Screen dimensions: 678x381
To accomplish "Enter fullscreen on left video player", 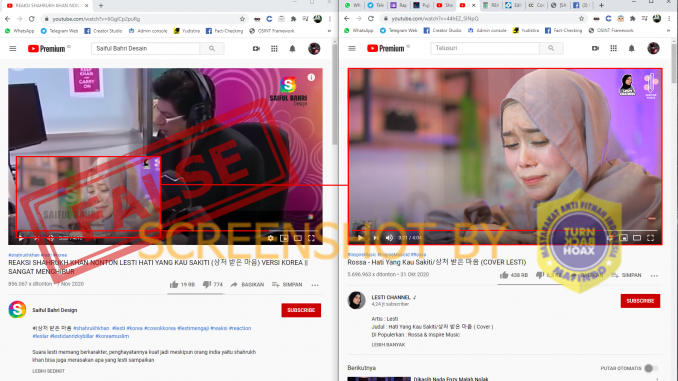I will click(x=311, y=238).
